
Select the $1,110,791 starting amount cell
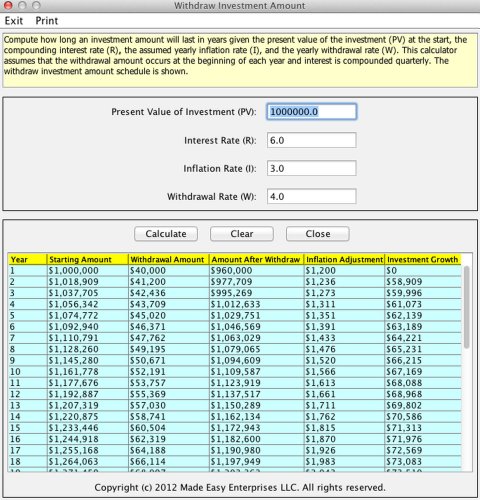click(88, 338)
